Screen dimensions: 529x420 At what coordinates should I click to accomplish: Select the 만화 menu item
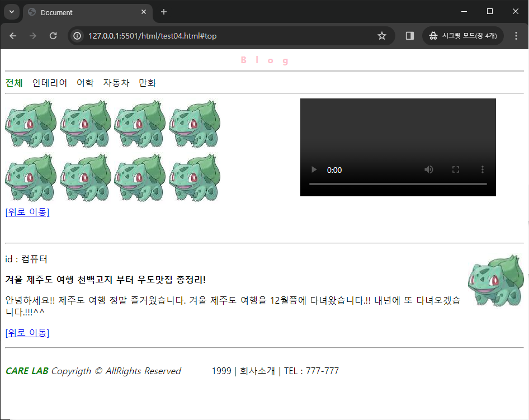(148, 83)
